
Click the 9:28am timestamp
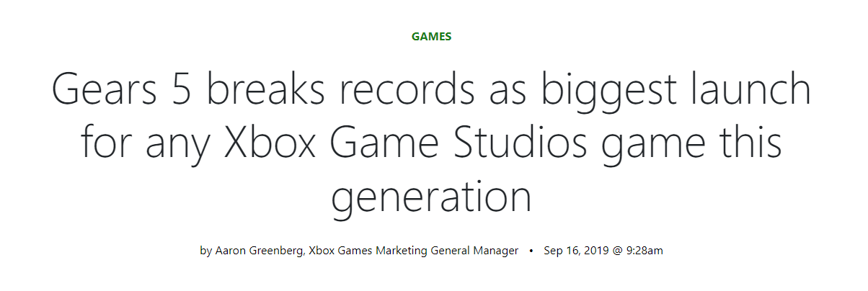point(643,251)
